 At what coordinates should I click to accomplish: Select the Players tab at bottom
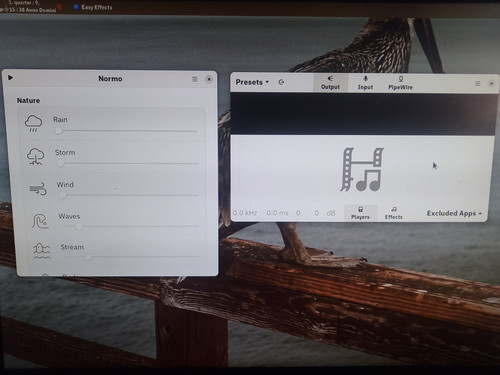coord(360,213)
